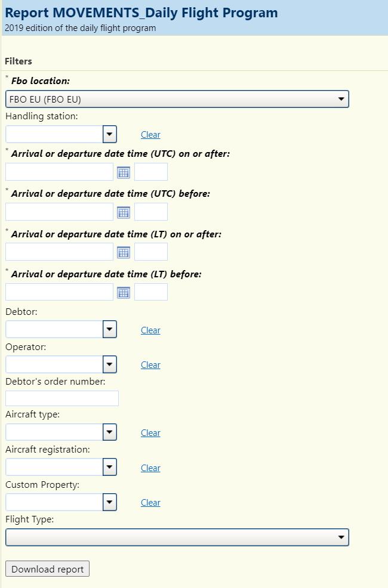Open the Fbo location dropdown
The width and height of the screenshot is (388, 588).
pyautogui.click(x=341, y=99)
